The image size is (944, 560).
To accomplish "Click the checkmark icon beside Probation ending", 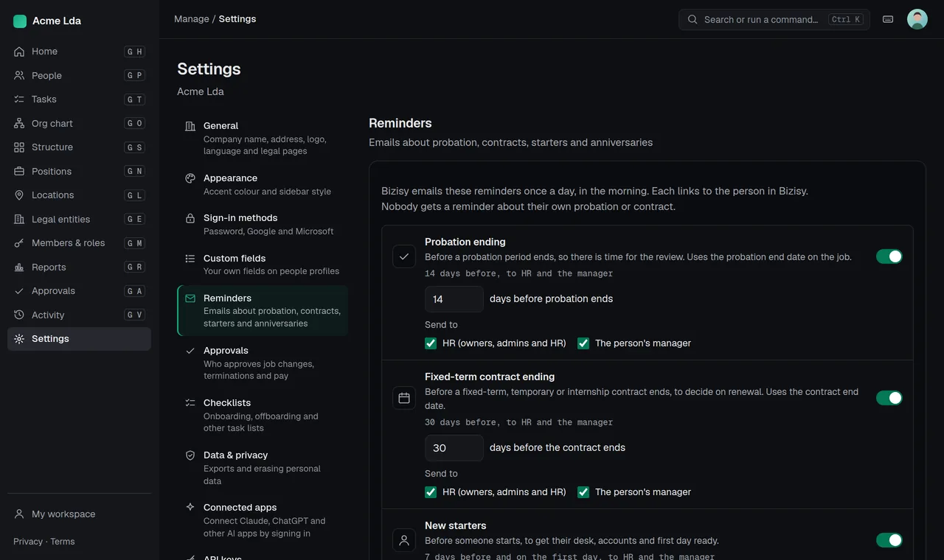I will [404, 256].
